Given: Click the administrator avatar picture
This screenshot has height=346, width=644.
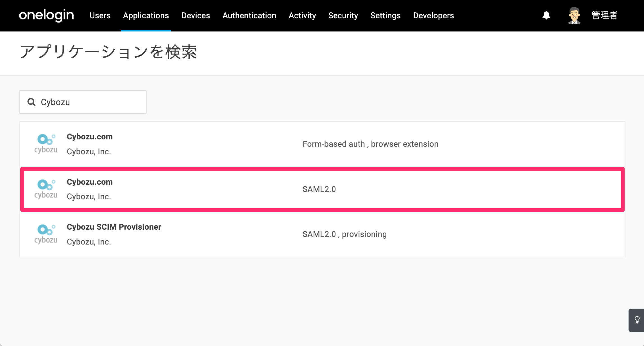Looking at the screenshot, I should pyautogui.click(x=574, y=15).
